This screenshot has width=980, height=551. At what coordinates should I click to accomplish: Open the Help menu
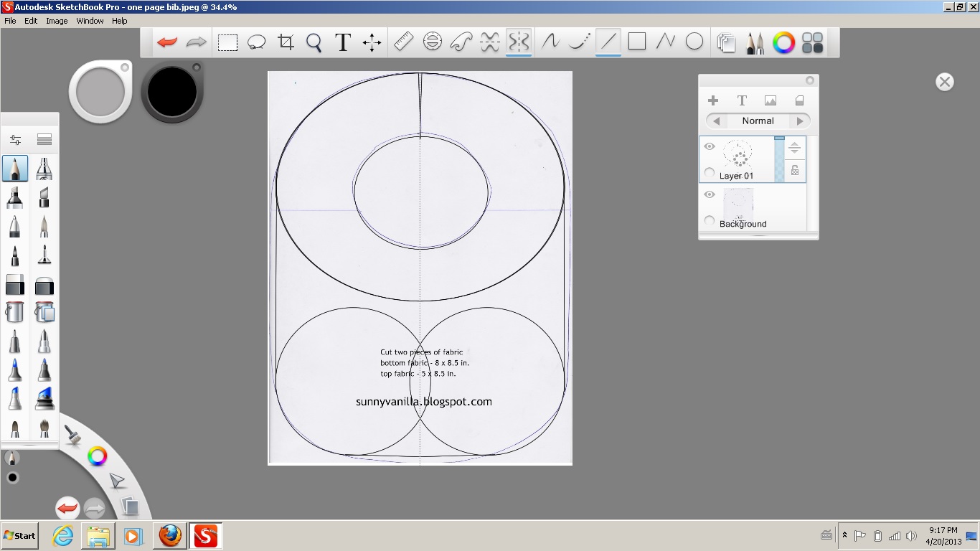coord(119,21)
